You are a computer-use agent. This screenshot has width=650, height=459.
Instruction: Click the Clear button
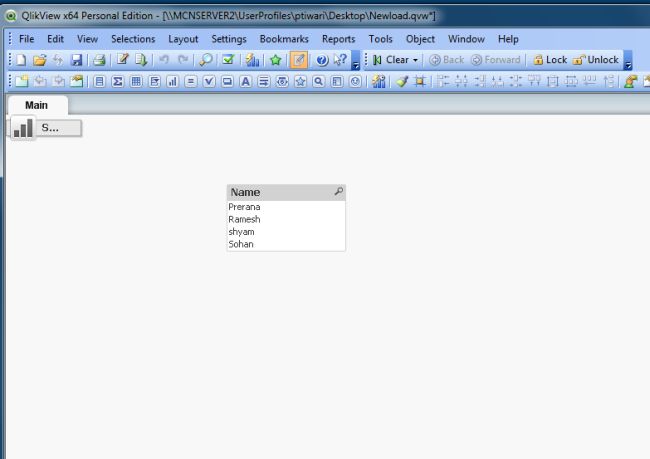[x=391, y=60]
